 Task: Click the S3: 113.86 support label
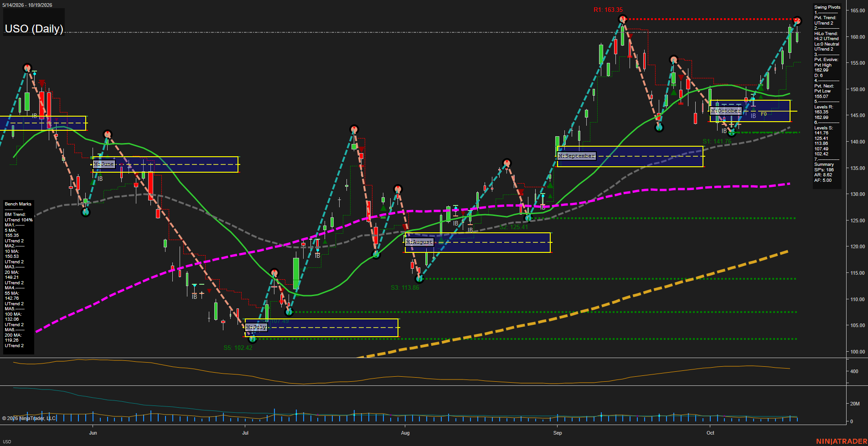coord(405,287)
